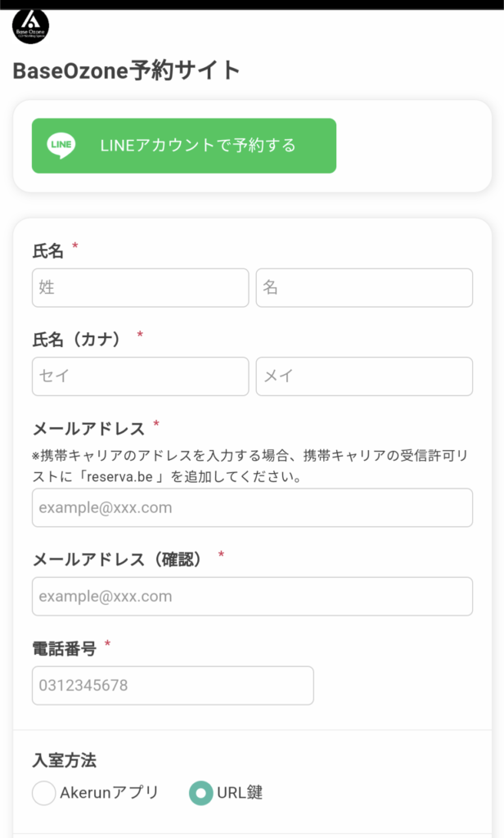The image size is (504, 838).
Task: Focus the メールアドレス（確認） confirmation input
Action: pyautogui.click(x=252, y=596)
